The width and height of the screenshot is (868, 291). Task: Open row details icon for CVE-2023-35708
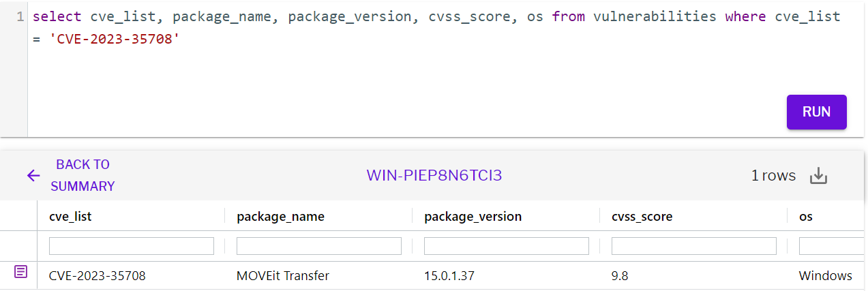coord(21,273)
